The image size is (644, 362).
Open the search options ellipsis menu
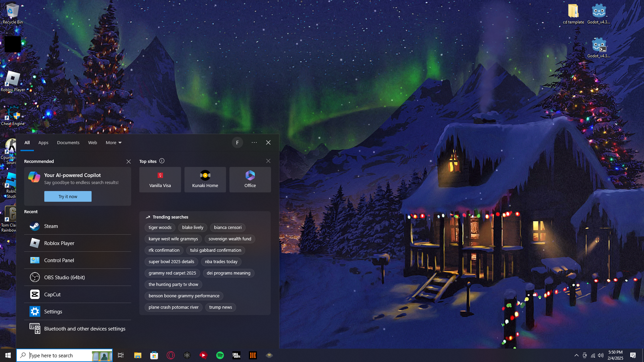point(254,142)
